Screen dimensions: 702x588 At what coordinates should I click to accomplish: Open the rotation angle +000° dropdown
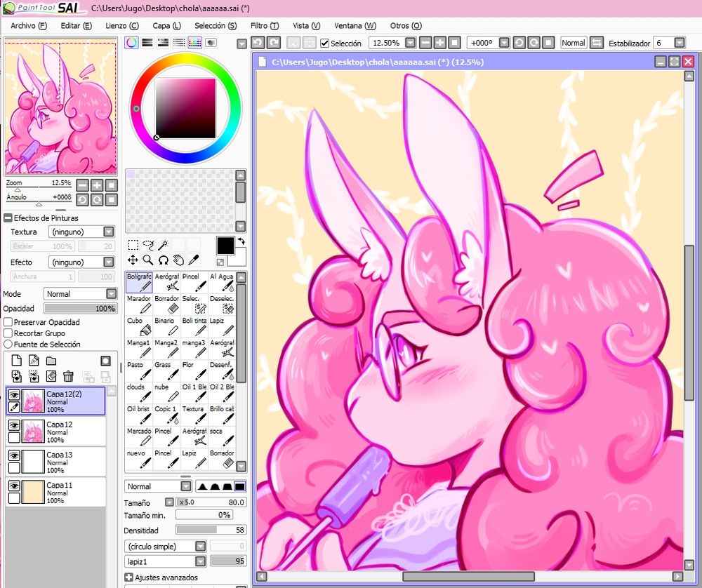coord(505,43)
